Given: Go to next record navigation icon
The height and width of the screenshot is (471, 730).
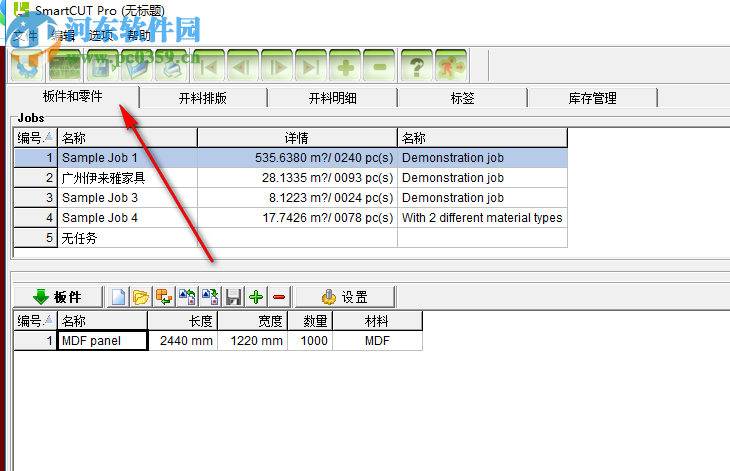Looking at the screenshot, I should point(277,66).
